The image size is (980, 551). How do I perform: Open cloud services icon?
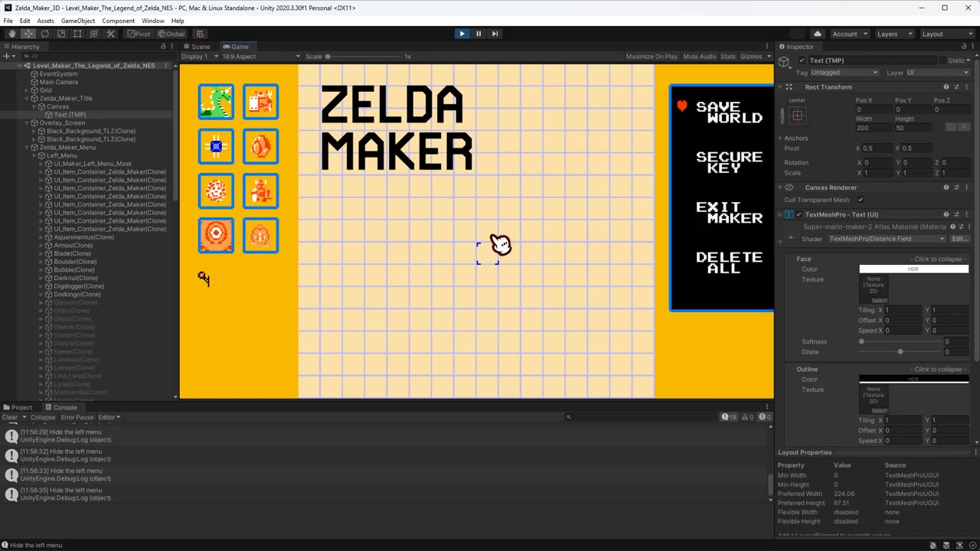coord(818,34)
